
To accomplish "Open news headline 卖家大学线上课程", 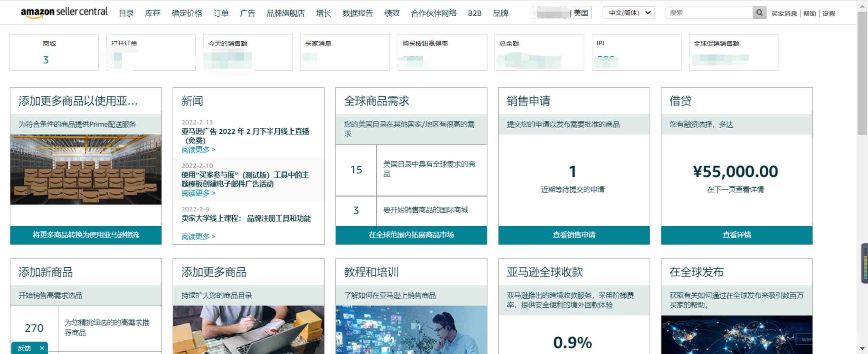I will click(x=246, y=218).
